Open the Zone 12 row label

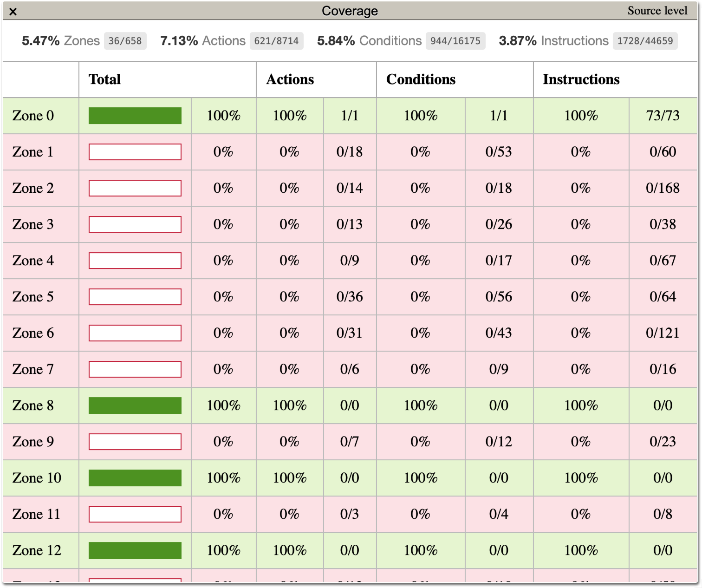point(37,550)
